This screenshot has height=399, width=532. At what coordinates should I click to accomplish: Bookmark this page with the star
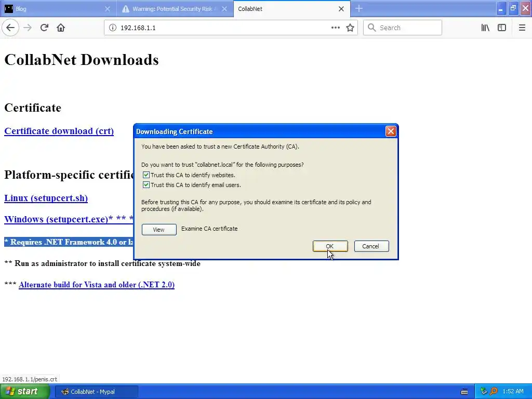tap(350, 28)
